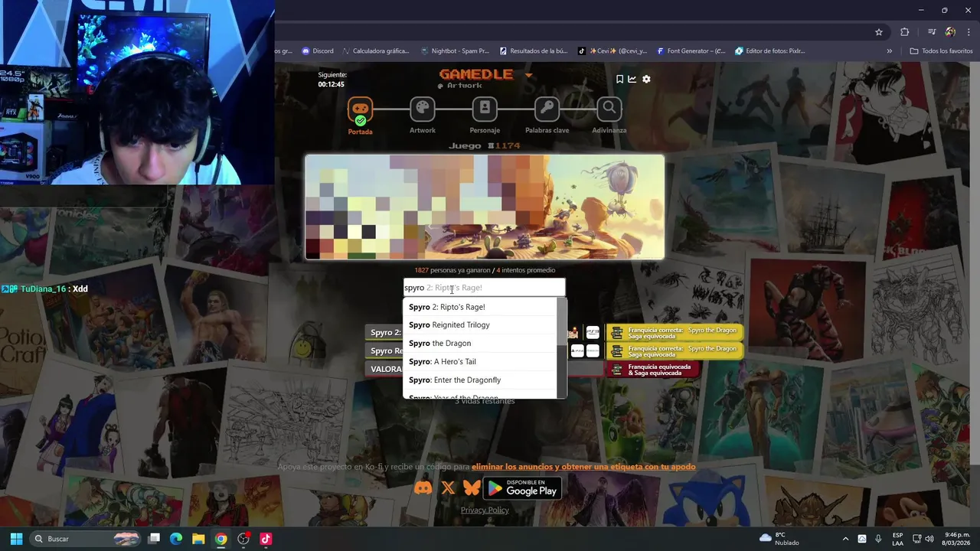
Task: Select the Artwork stage
Action: [422, 116]
